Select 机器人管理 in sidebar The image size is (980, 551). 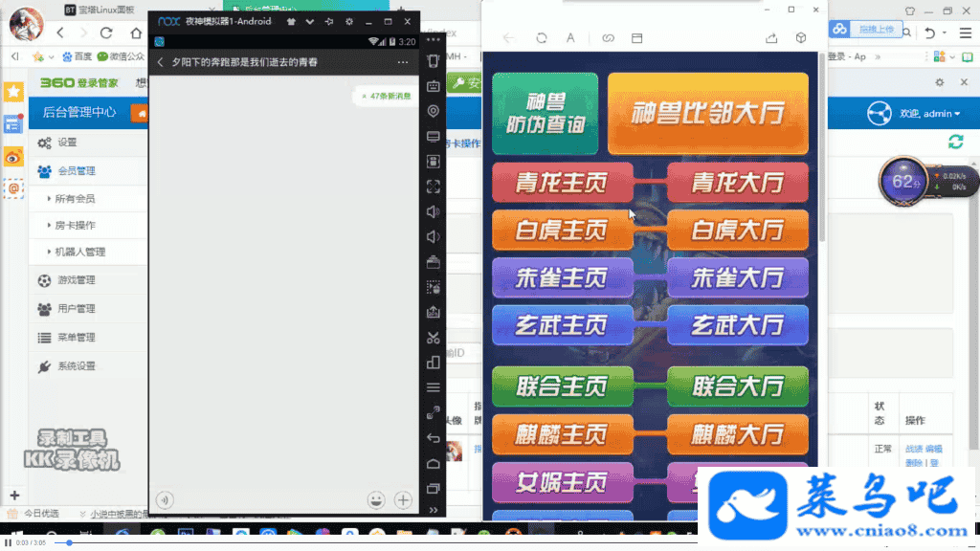pos(79,253)
